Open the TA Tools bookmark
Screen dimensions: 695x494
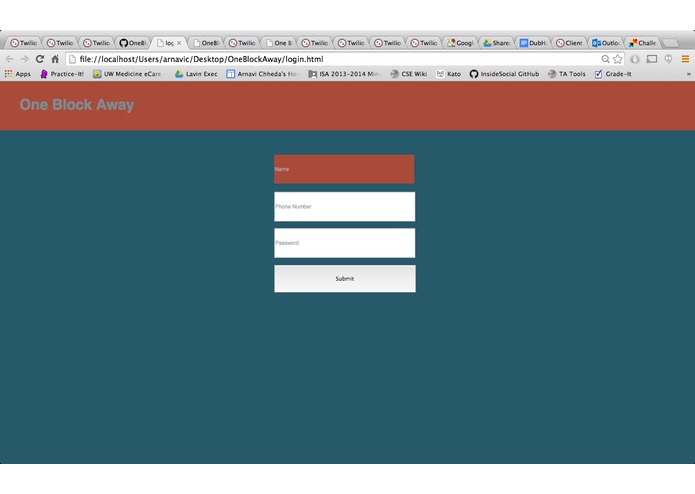[566, 74]
